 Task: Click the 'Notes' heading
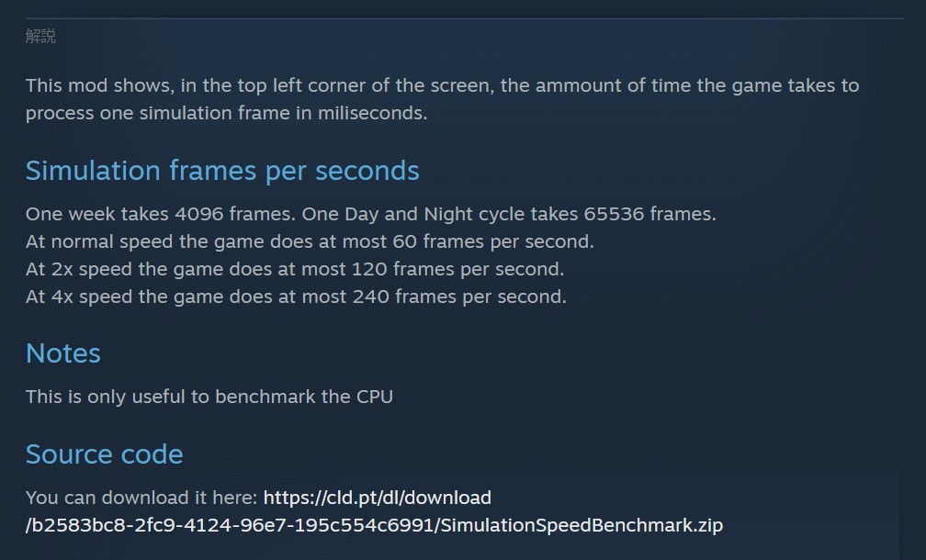point(63,353)
